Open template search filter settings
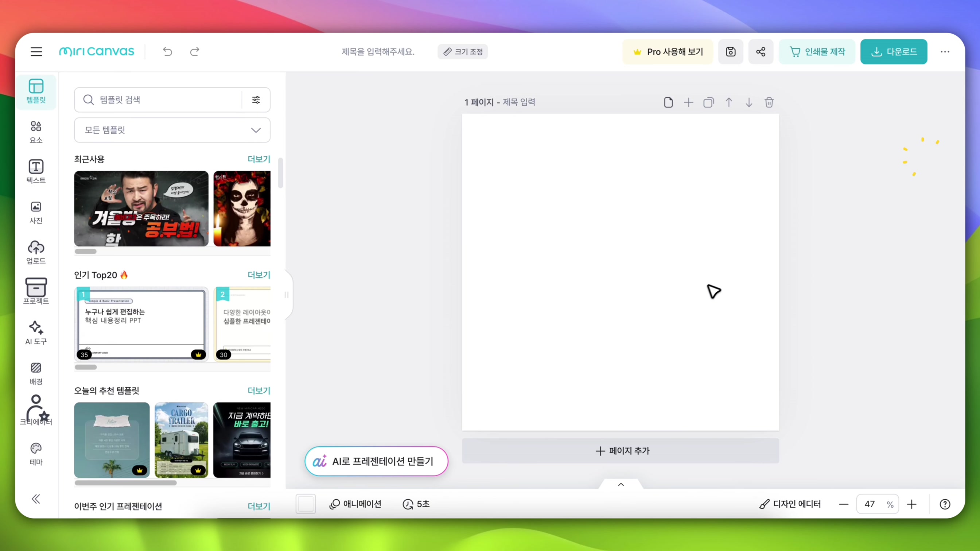Screen dimensions: 980x551 [x=256, y=99]
